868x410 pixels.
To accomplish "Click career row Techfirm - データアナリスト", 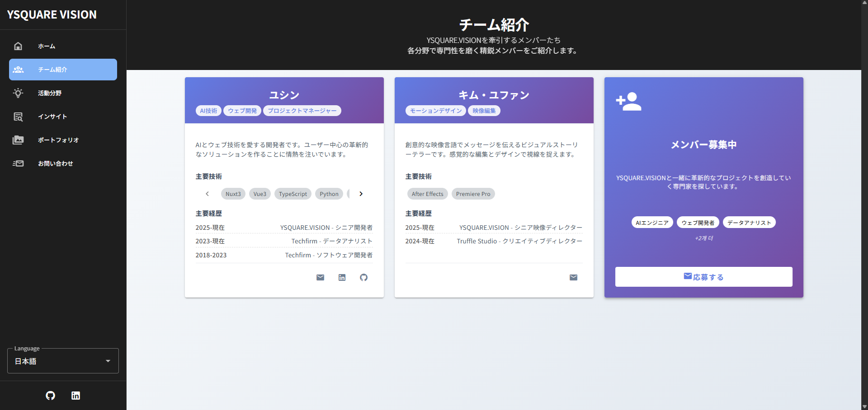I will 284,241.
